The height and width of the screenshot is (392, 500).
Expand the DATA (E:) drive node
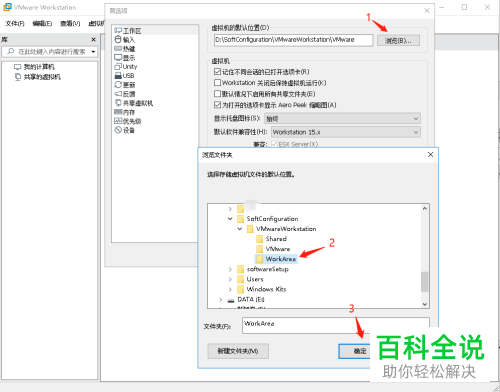[x=220, y=300]
